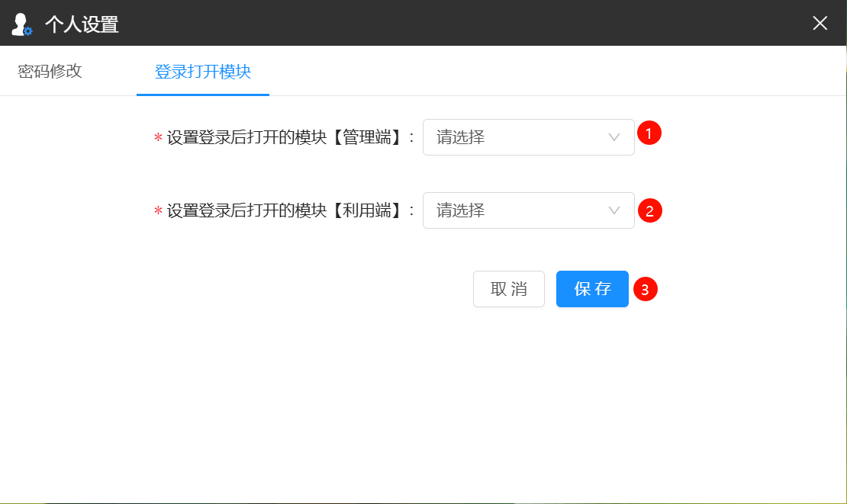Click the red number 1 badge
The height and width of the screenshot is (504, 847).
(x=649, y=133)
